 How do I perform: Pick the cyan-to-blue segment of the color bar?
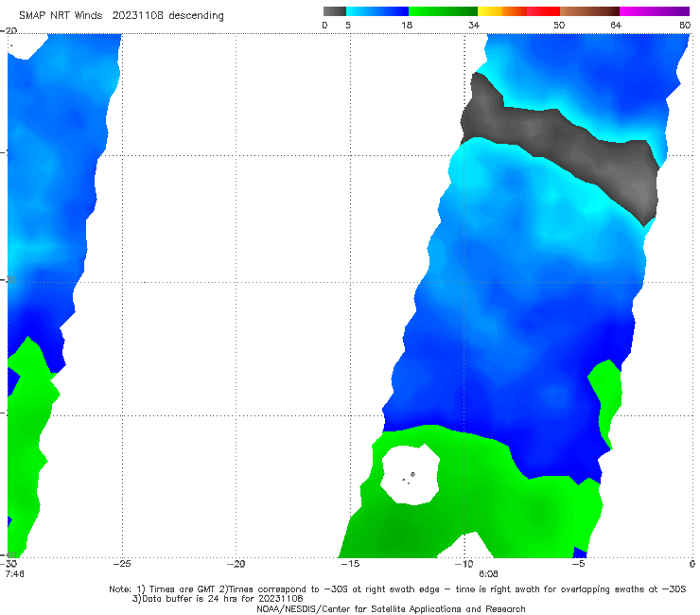point(377,11)
